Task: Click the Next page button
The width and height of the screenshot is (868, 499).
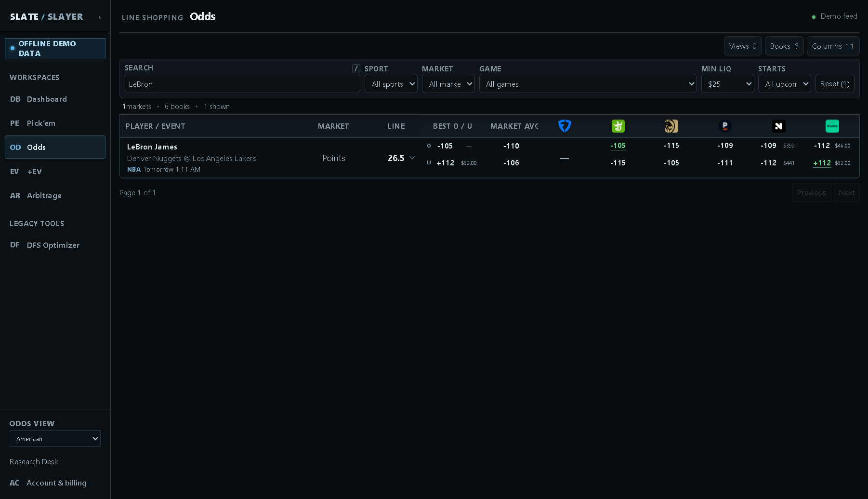Action: [x=847, y=193]
